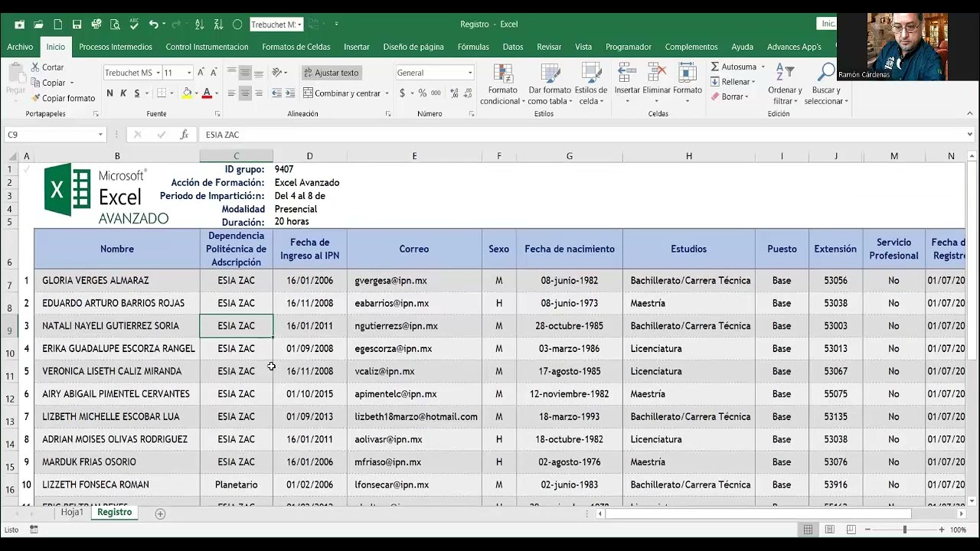The image size is (980, 551).
Task: Open the Autosuma dropdown arrow
Action: pyautogui.click(x=762, y=67)
